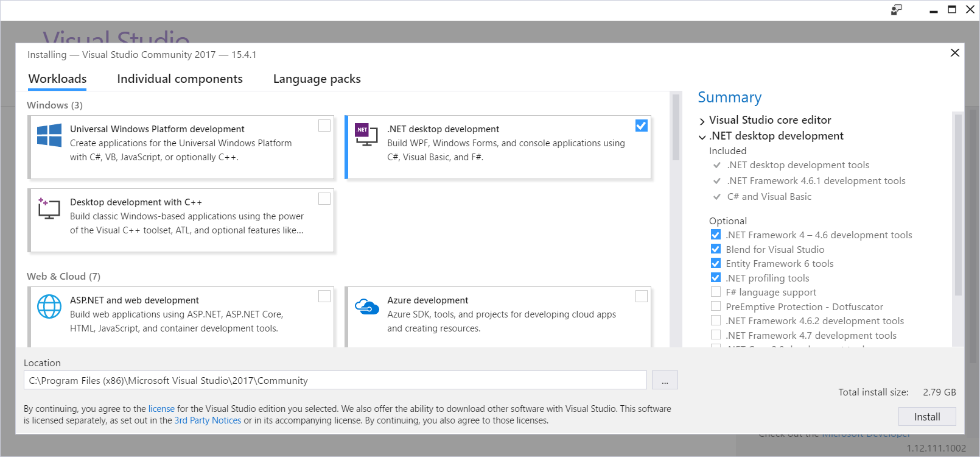Check the Azure development workload
Image resolution: width=980 pixels, height=457 pixels.
[x=642, y=296]
